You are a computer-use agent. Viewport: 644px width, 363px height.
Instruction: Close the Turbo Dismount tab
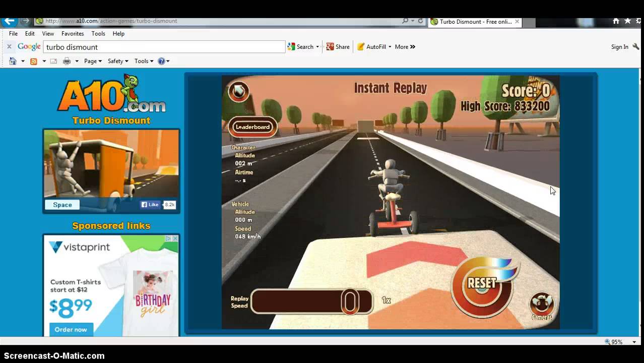[x=517, y=22]
